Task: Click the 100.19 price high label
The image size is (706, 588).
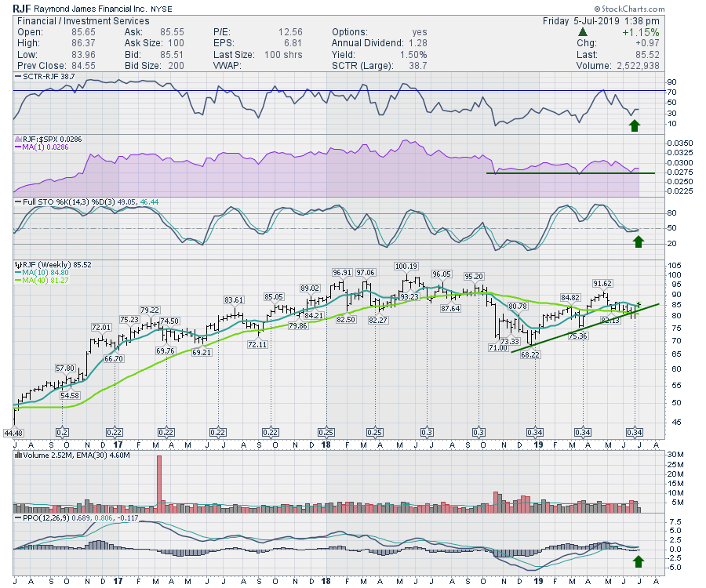Action: (x=406, y=267)
